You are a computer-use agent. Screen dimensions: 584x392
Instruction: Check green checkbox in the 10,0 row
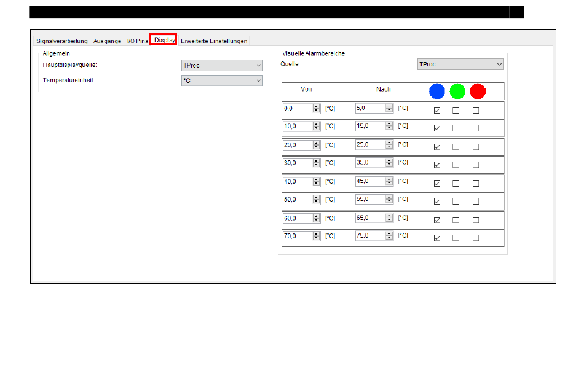coord(456,128)
